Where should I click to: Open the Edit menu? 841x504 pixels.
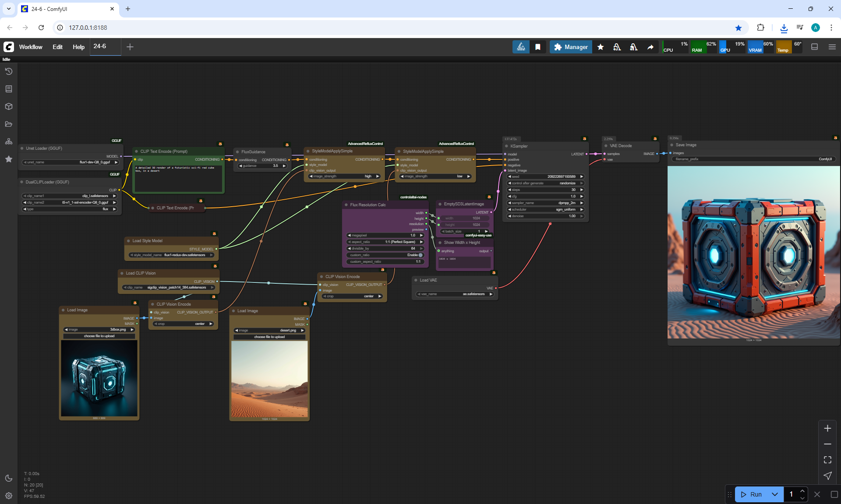[x=57, y=47]
